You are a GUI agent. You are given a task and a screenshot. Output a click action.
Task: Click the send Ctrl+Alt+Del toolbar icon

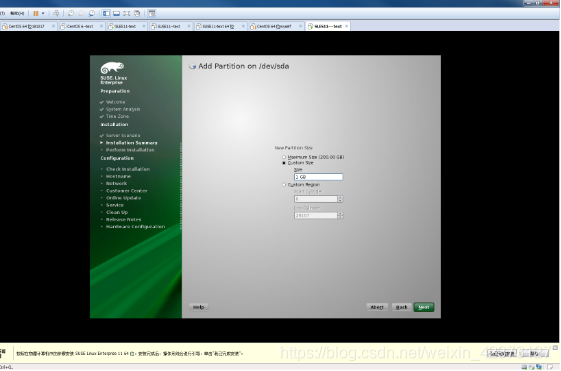click(x=56, y=13)
